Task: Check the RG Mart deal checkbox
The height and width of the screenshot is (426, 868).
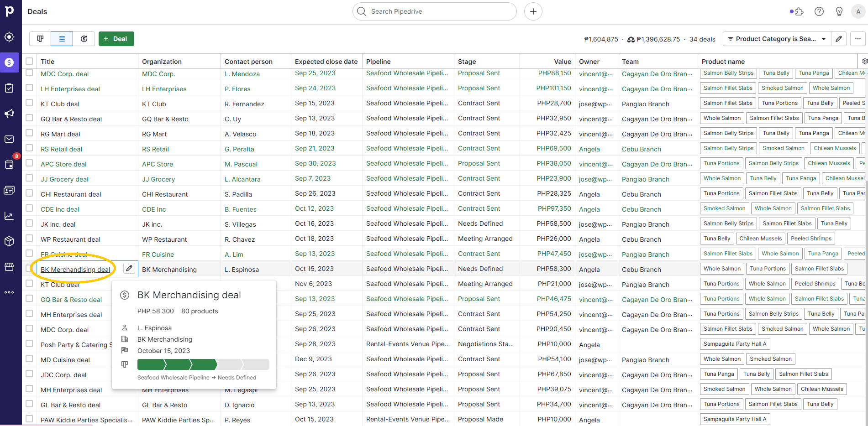Action: point(30,133)
